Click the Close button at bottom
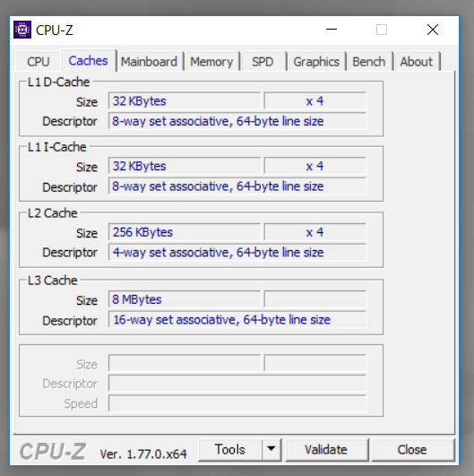 click(x=412, y=450)
